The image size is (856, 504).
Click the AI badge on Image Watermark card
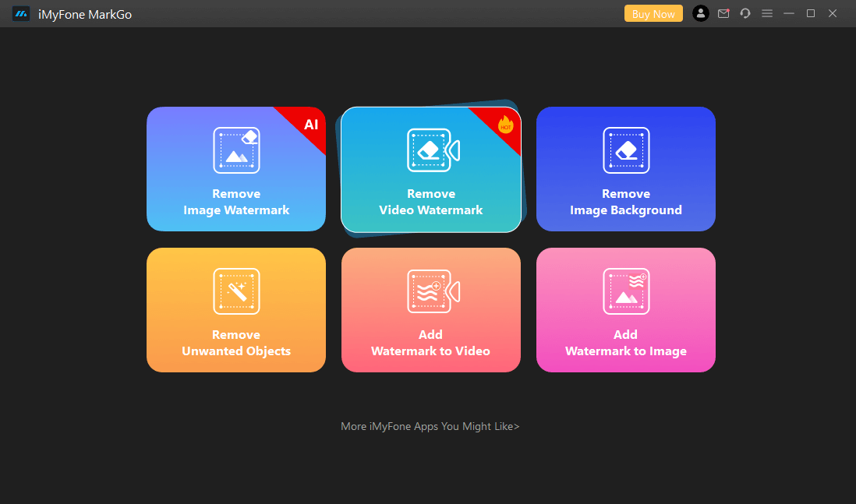[310, 125]
